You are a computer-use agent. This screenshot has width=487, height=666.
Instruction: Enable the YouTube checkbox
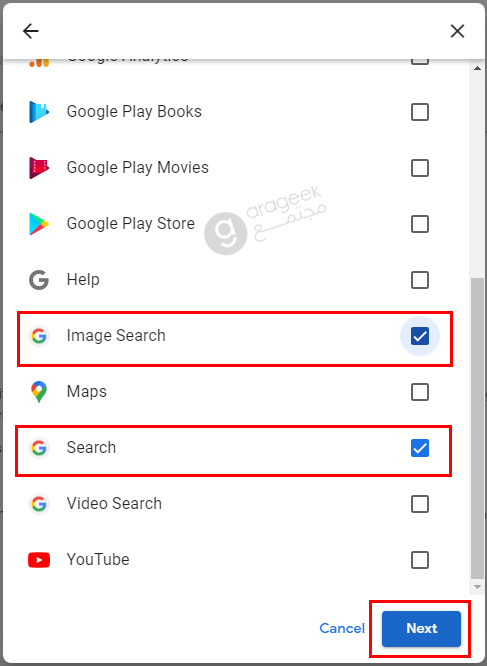pos(419,560)
